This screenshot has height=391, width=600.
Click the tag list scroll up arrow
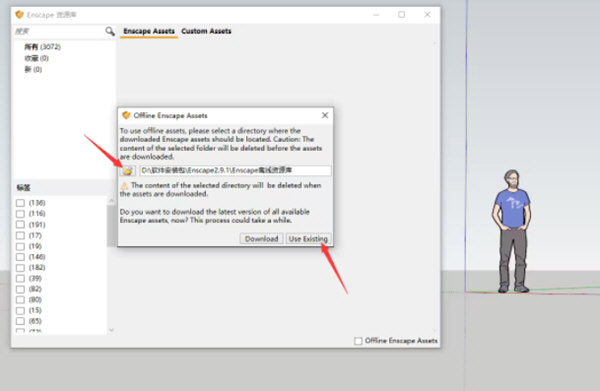point(111,200)
